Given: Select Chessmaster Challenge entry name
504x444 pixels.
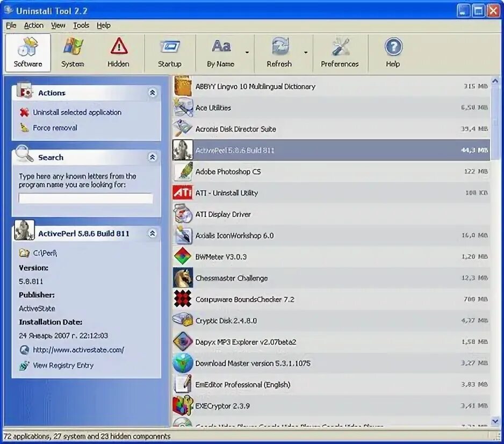Looking at the screenshot, I should 232,278.
